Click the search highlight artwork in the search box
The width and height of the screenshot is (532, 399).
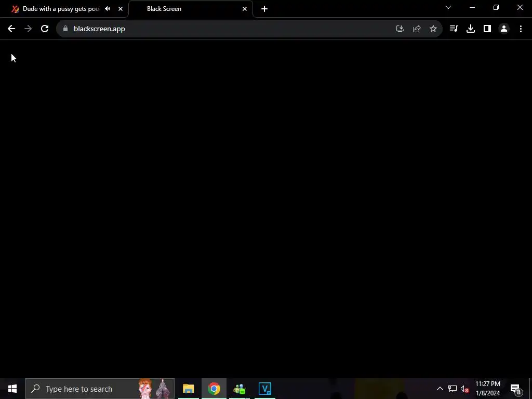pyautogui.click(x=154, y=389)
